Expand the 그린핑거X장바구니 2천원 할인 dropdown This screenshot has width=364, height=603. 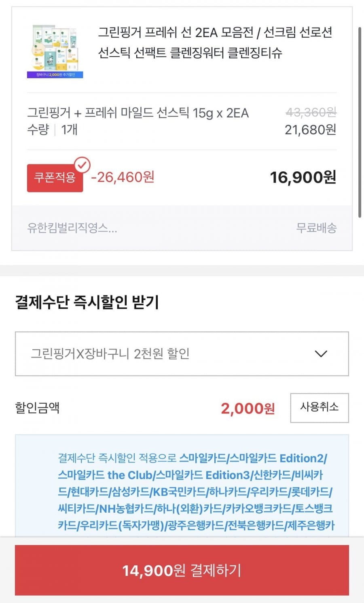182,354
